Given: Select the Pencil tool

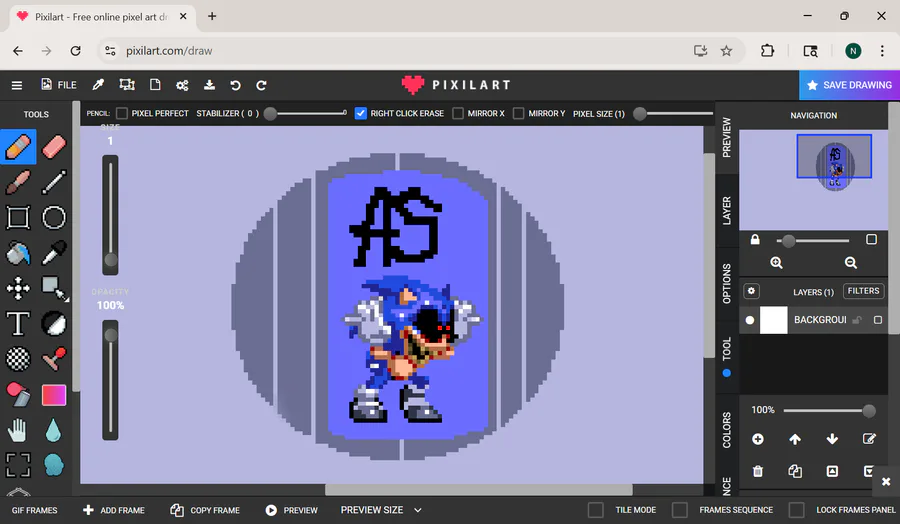Looking at the screenshot, I should tap(18, 147).
